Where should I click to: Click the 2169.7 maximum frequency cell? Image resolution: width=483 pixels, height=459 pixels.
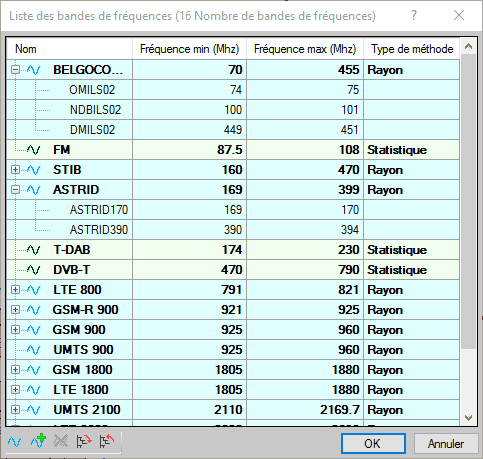tap(305, 410)
